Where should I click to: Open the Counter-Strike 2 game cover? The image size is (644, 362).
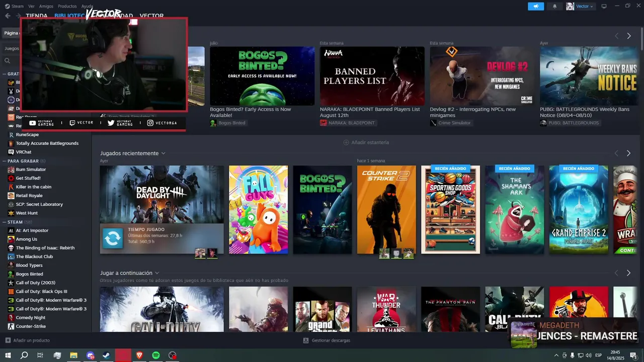pyautogui.click(x=386, y=210)
